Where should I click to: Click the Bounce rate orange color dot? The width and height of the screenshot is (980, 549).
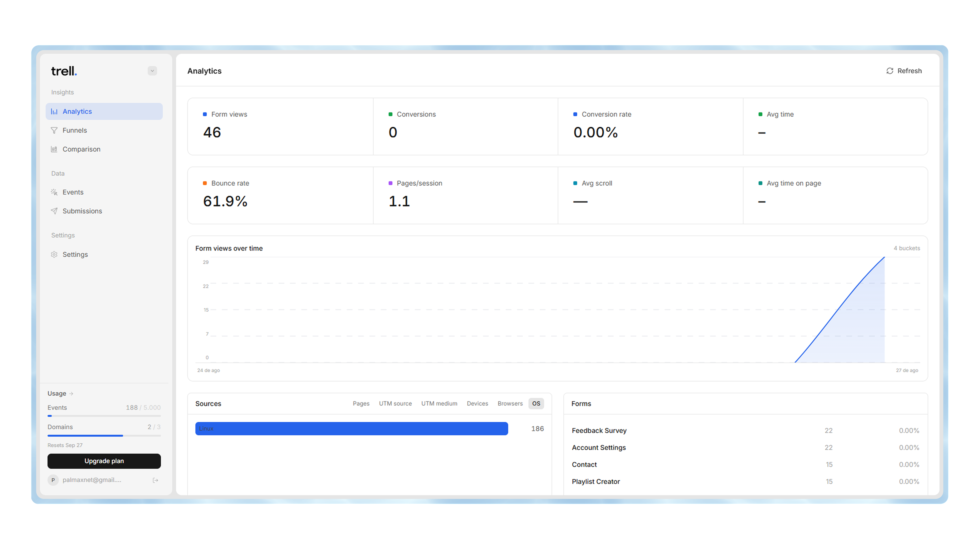205,183
